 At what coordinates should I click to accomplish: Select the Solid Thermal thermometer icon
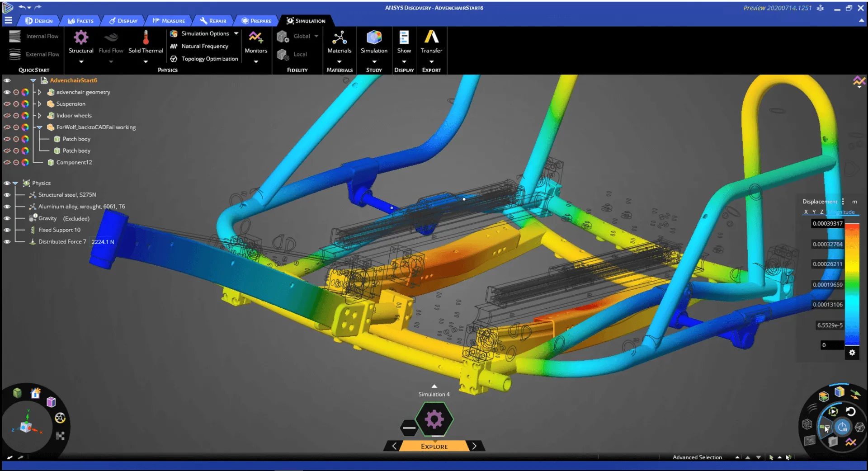point(146,38)
